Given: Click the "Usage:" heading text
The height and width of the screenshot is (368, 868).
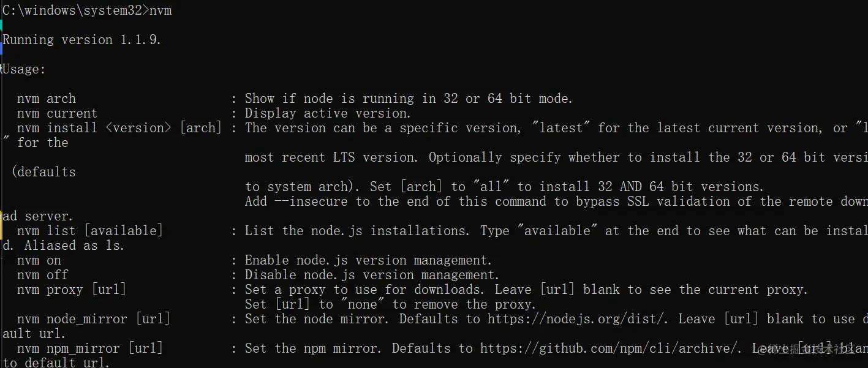Looking at the screenshot, I should [x=25, y=69].
